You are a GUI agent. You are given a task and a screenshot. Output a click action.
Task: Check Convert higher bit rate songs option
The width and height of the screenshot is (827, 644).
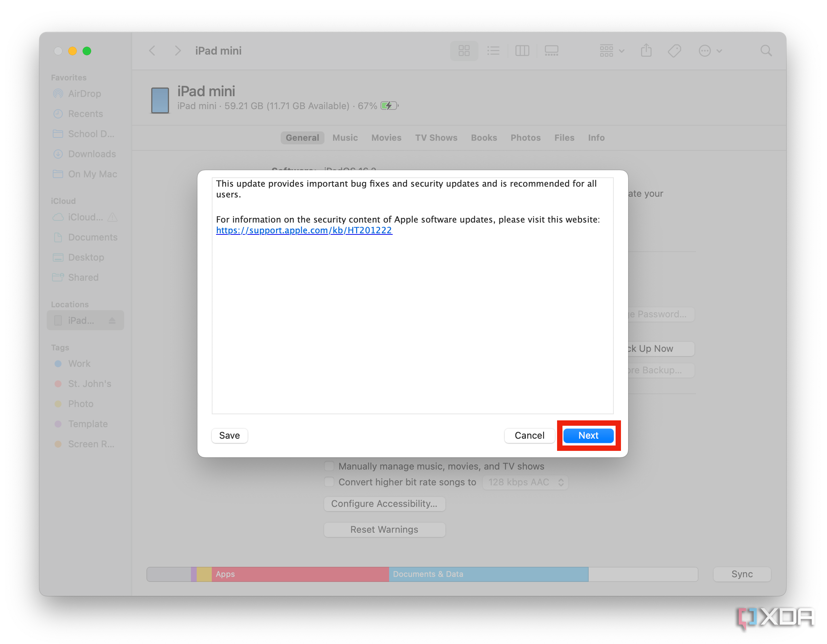(x=329, y=482)
